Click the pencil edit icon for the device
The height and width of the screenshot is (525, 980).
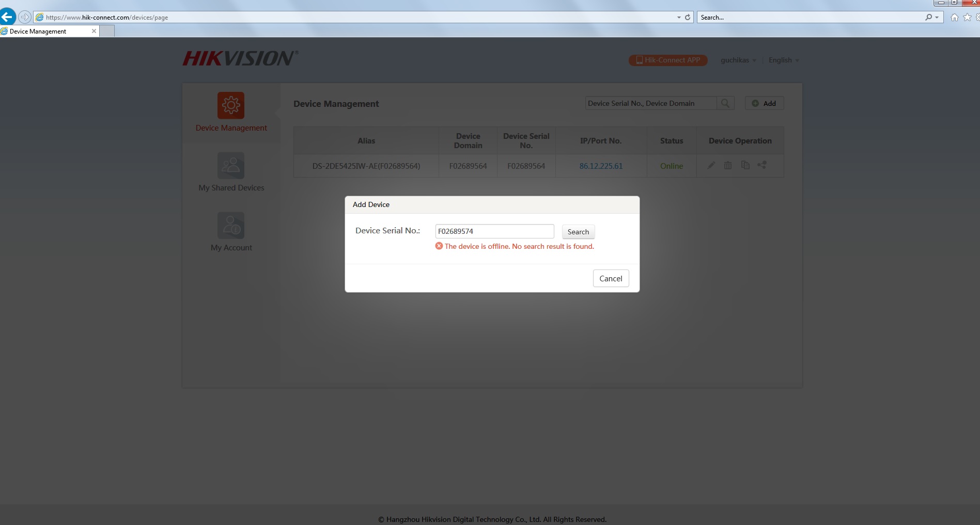tap(711, 166)
